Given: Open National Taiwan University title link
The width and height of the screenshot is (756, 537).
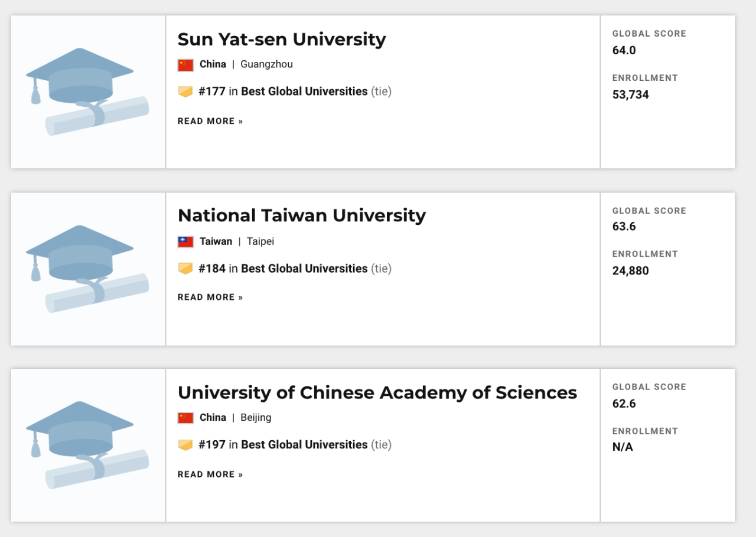Looking at the screenshot, I should [301, 215].
